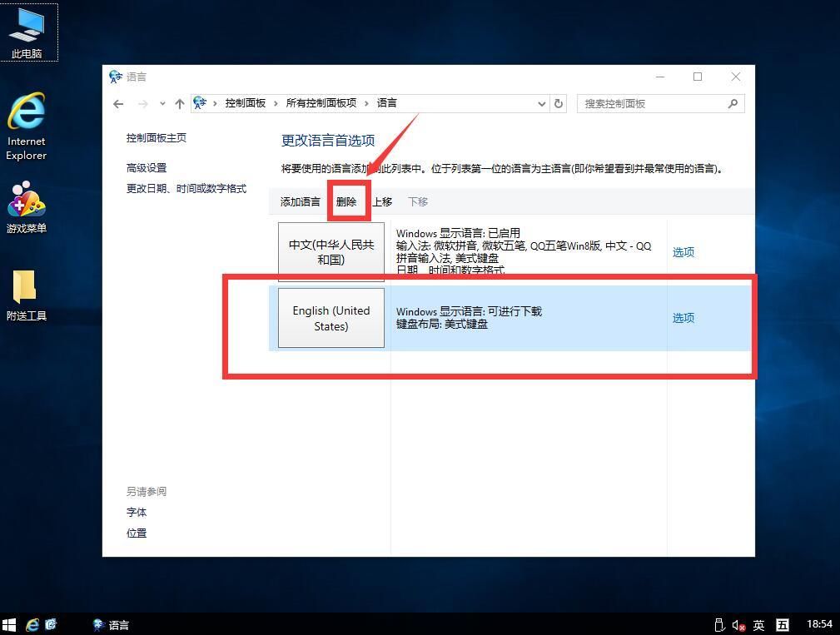Click the Windows Start button
The width and height of the screenshot is (840, 635).
pyautogui.click(x=10, y=624)
